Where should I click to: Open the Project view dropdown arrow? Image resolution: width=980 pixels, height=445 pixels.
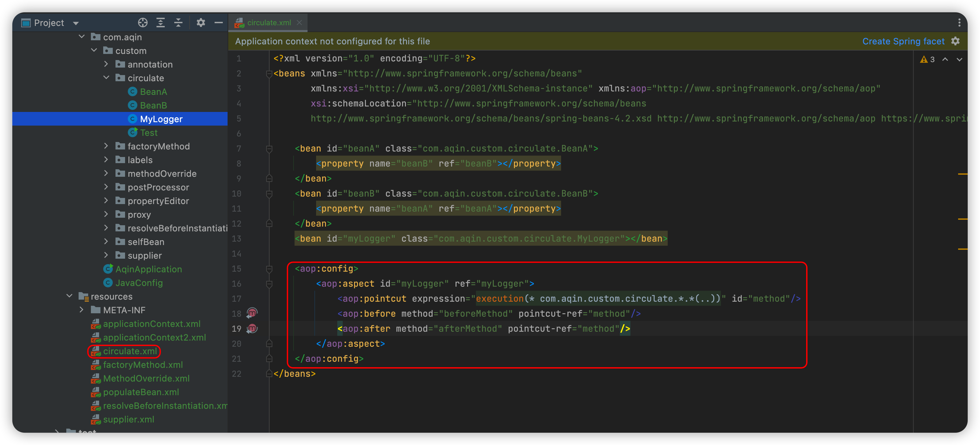[76, 23]
